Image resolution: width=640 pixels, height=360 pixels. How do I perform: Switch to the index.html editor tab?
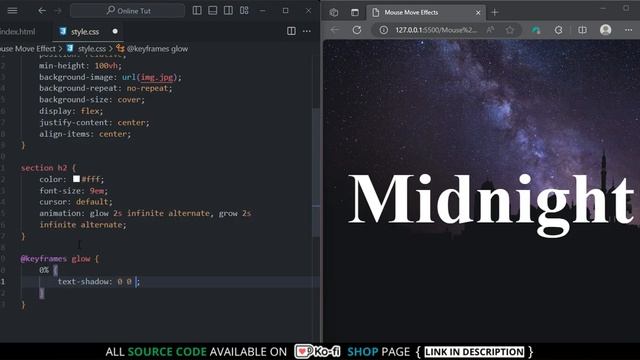[17, 31]
